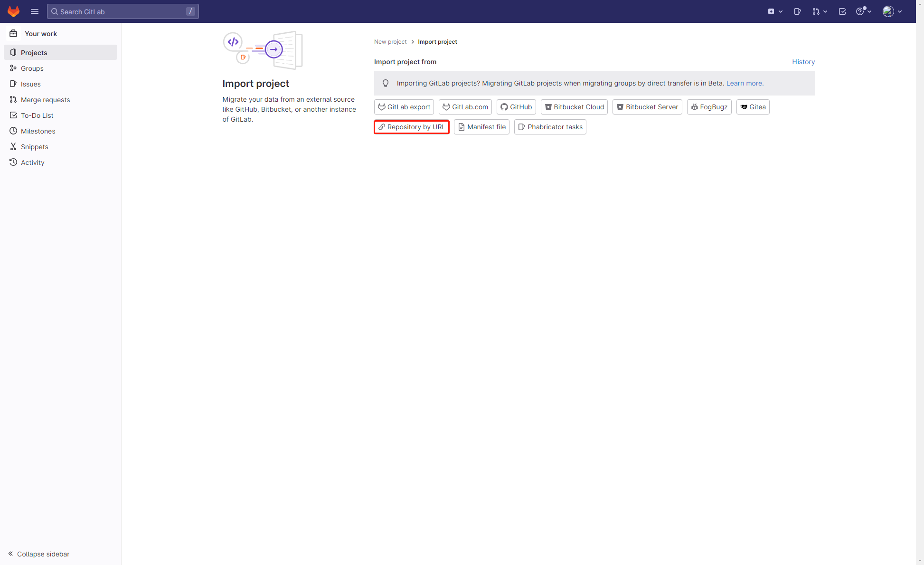The width and height of the screenshot is (924, 565).
Task: Collapse the sidebar
Action: 39,554
